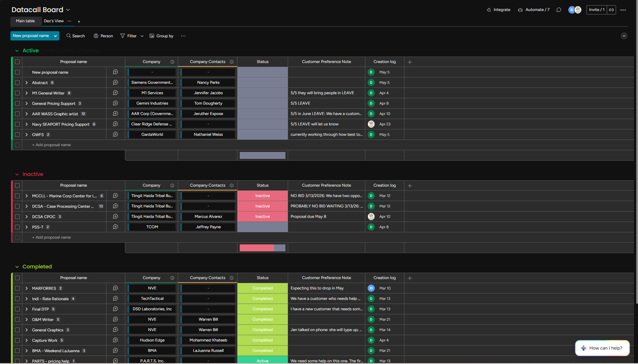Collapse the Completed group chevron
Viewport: 638px width, 364px height.
(x=17, y=267)
